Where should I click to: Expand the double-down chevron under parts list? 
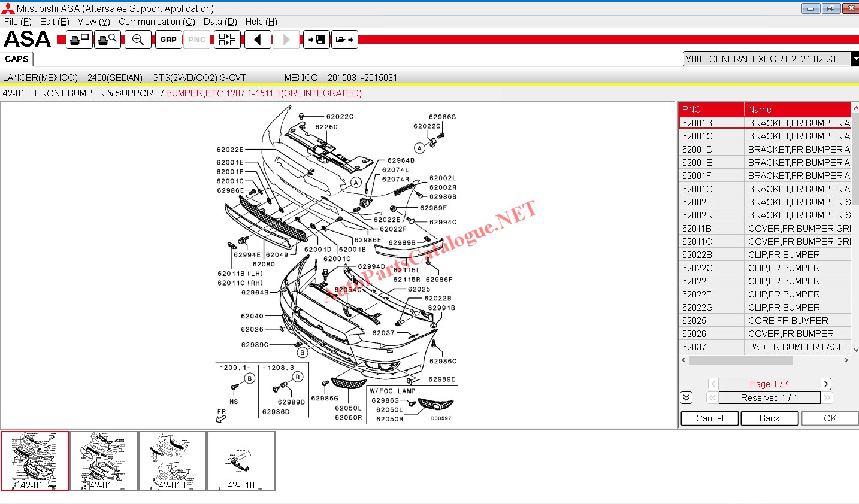686,397
